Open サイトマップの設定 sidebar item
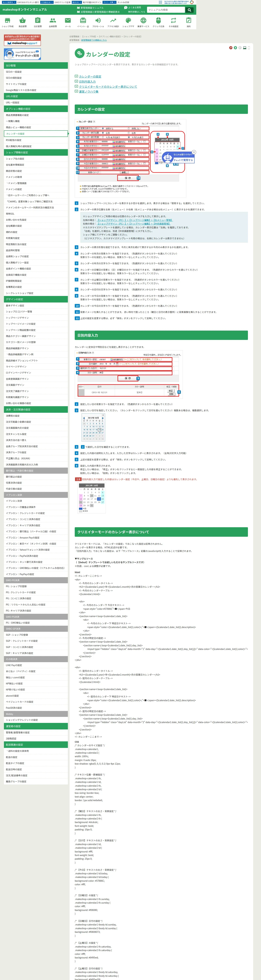This screenshot has width=261, height=980. (36, 84)
